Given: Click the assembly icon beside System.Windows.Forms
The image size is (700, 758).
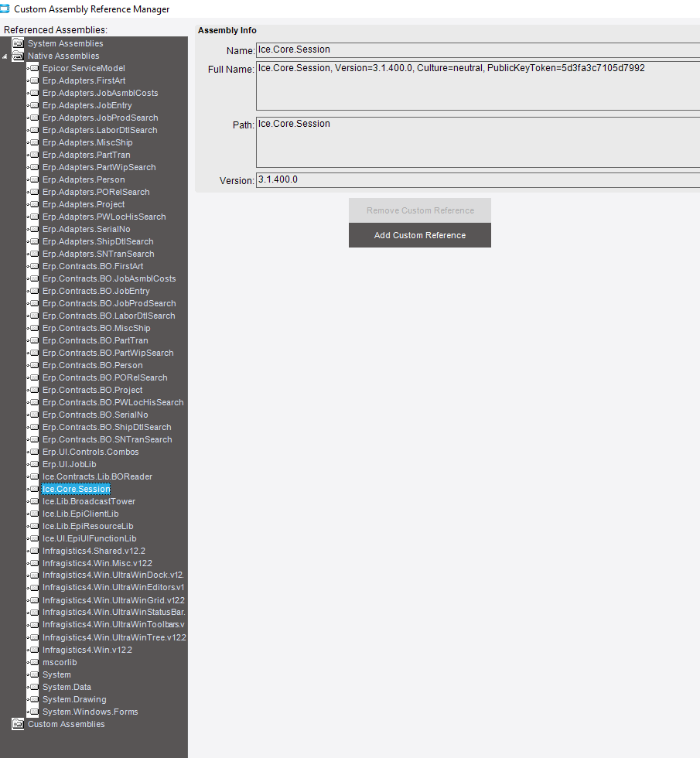Looking at the screenshot, I should (x=34, y=712).
